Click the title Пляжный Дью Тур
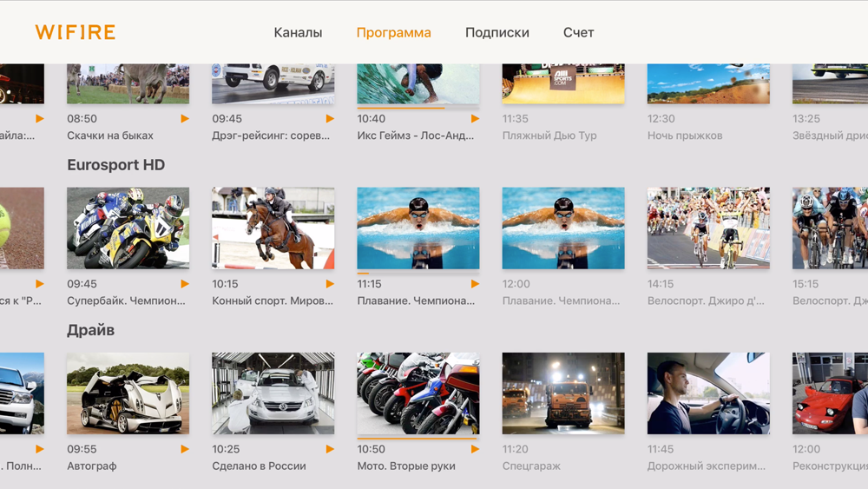 pos(549,135)
